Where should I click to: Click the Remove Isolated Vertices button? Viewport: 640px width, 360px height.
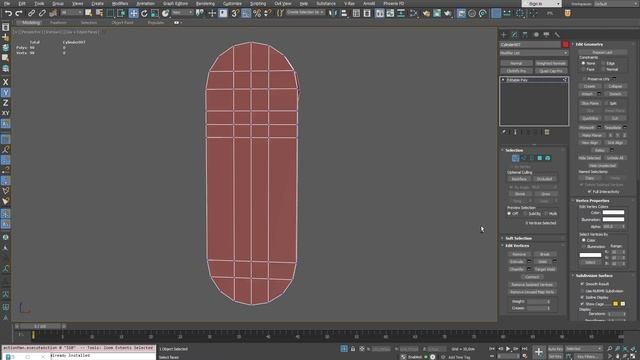pos(532,284)
